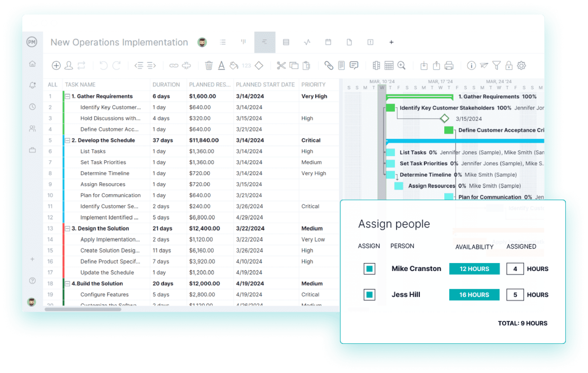
Task: Click the Develop the Schedule blue Gantt bar
Action: click(465, 141)
